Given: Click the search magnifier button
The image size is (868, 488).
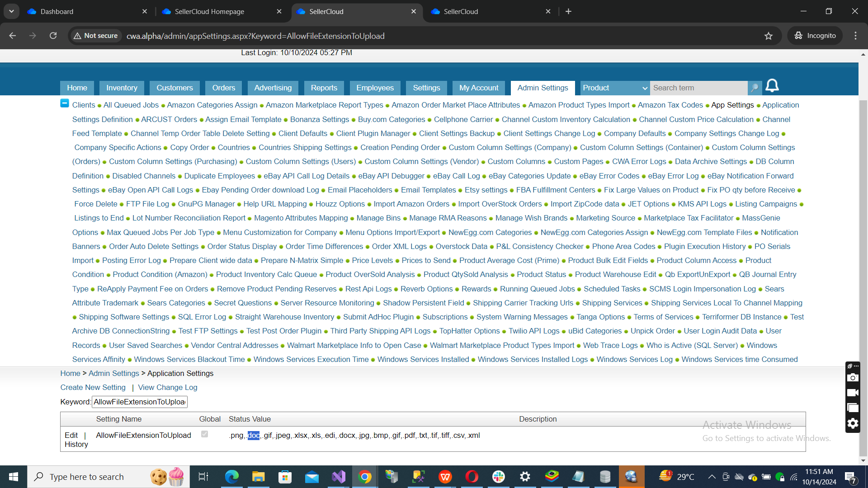Looking at the screenshot, I should click(x=755, y=88).
